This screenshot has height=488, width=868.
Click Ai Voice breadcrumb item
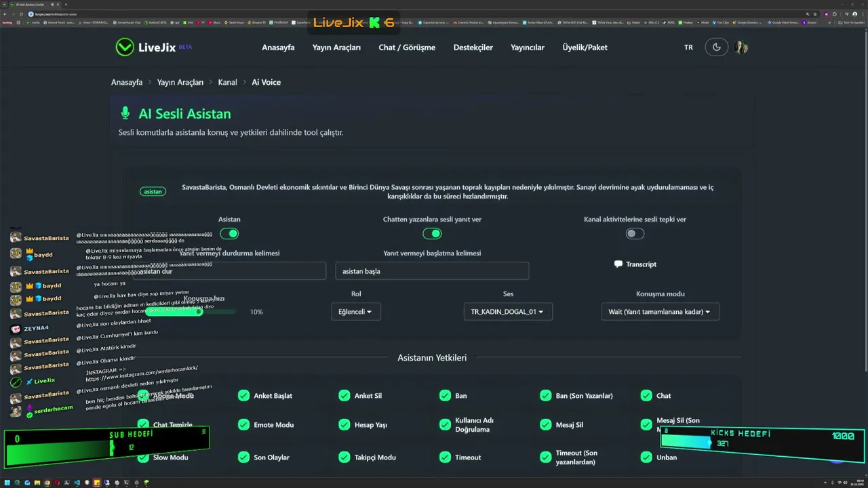coord(266,82)
